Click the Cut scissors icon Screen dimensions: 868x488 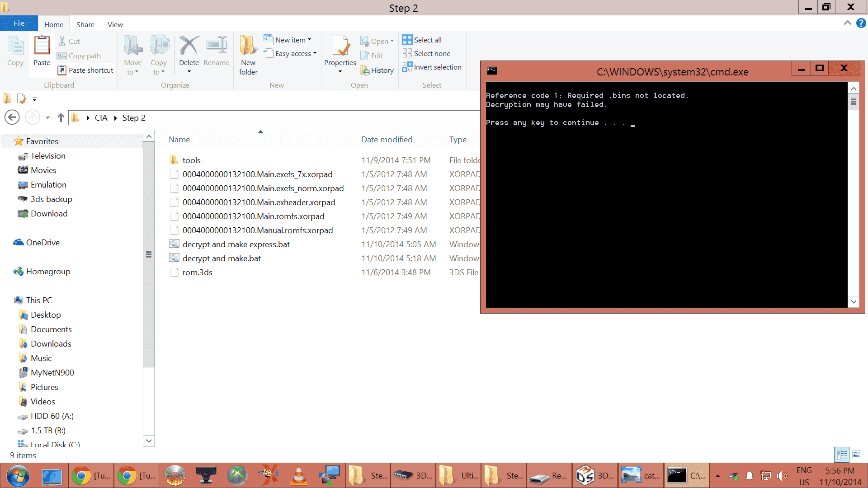click(x=62, y=41)
